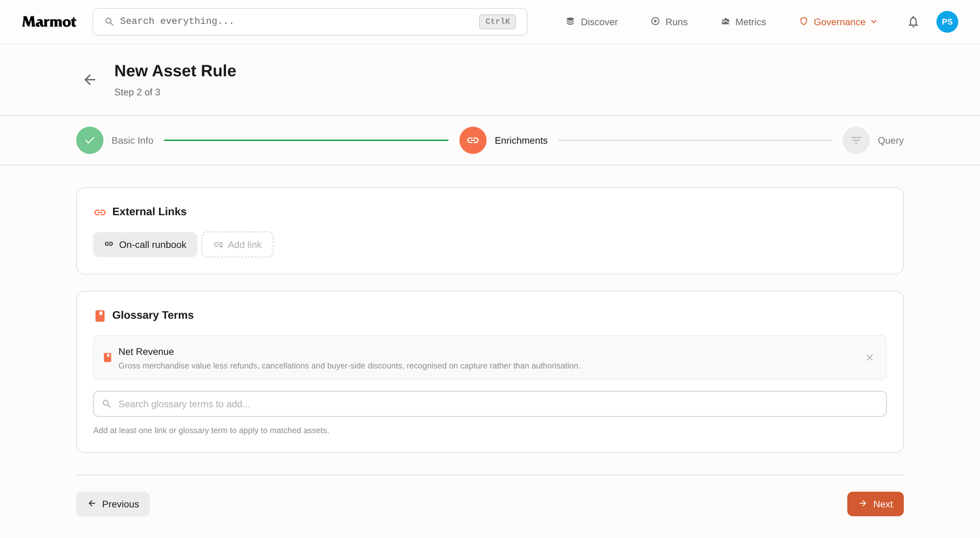This screenshot has width=980, height=538.
Task: Click the Net Revenue term book icon
Action: (108, 358)
